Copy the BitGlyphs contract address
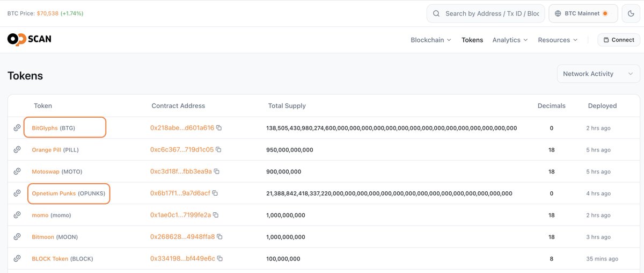This screenshot has height=273, width=644. click(219, 128)
